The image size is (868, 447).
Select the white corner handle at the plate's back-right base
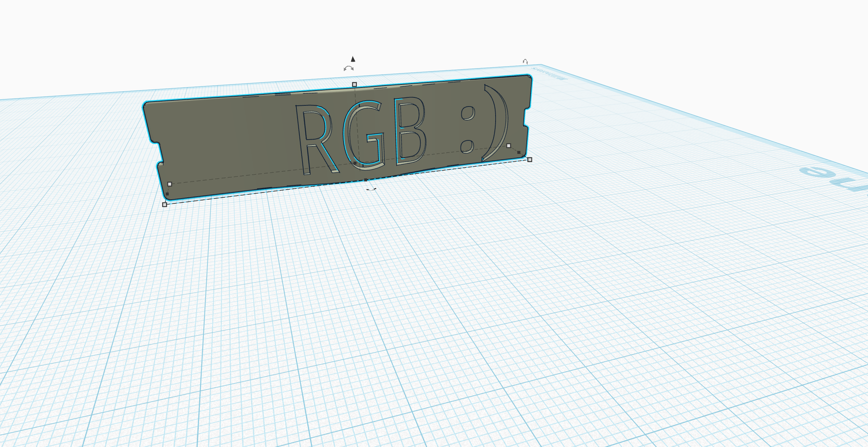pos(509,146)
